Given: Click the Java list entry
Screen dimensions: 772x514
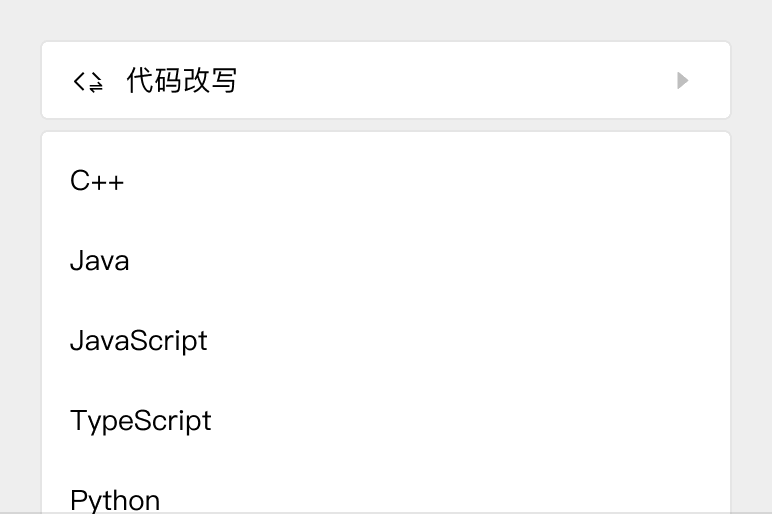Looking at the screenshot, I should click(x=100, y=261).
